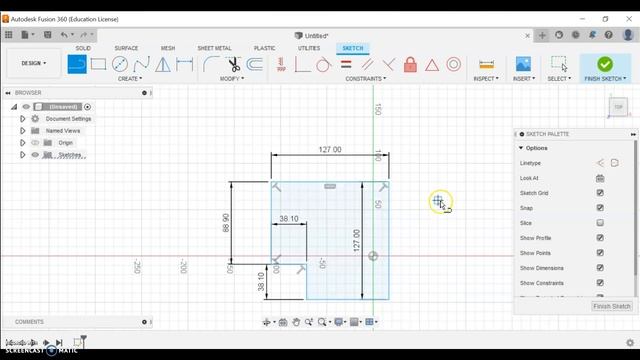Click the Finish Sketch palette button
The image size is (640, 360).
click(611, 306)
